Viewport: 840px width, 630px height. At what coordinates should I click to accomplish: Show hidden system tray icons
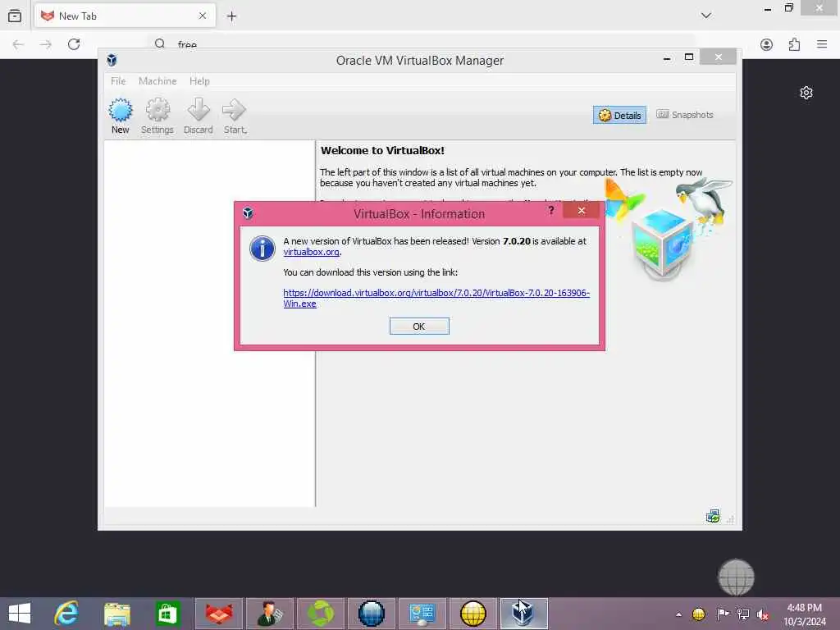(x=678, y=614)
